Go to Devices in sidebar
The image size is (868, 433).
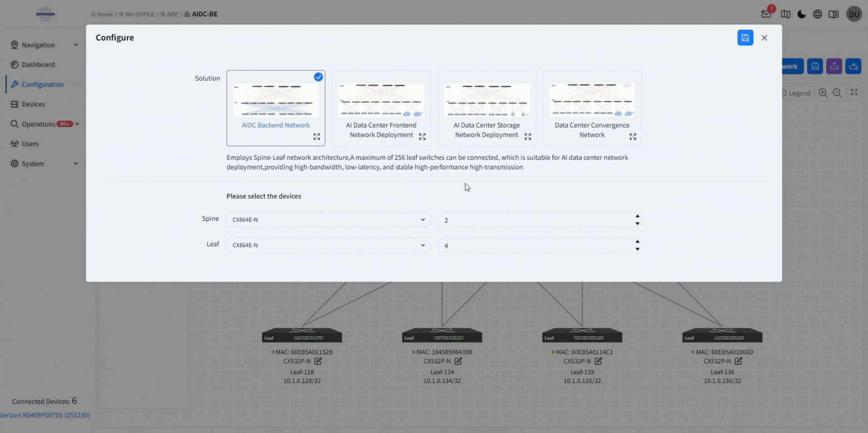point(33,104)
